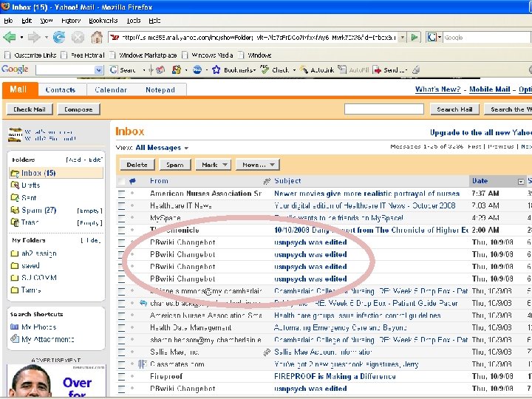Switch to the Contacts tab
The height and width of the screenshot is (399, 532).
(x=61, y=90)
